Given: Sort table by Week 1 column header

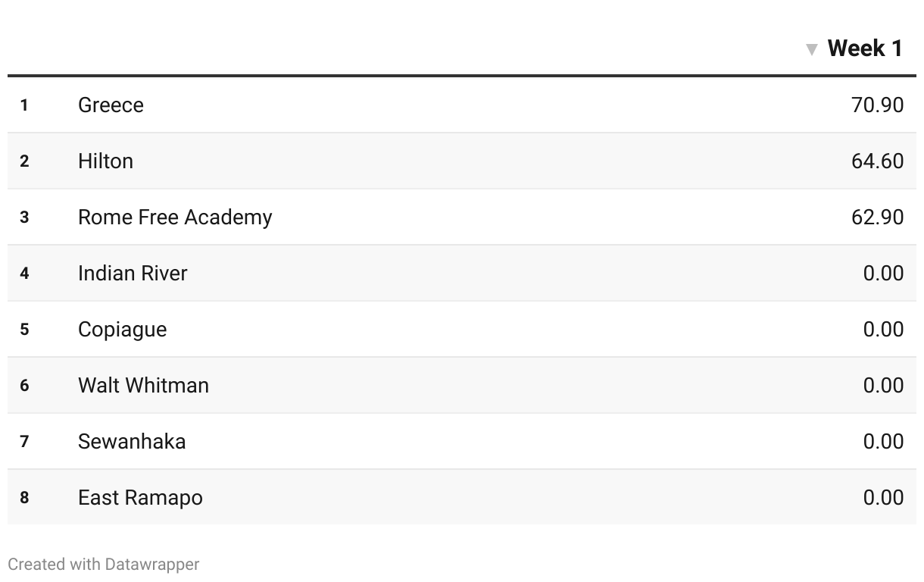Looking at the screenshot, I should click(x=865, y=48).
